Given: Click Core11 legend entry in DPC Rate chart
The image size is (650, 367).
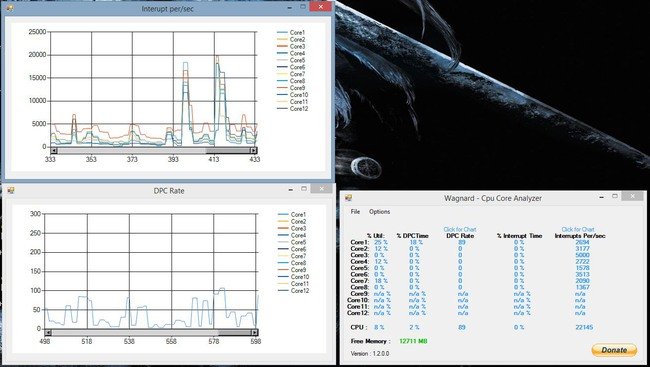Looking at the screenshot, I should (293, 284).
